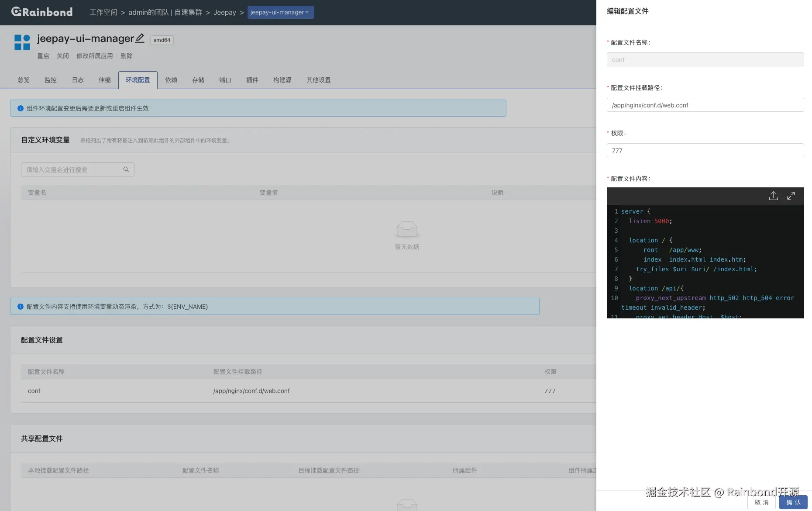Select the 插件 tab
The height and width of the screenshot is (511, 812).
click(252, 80)
